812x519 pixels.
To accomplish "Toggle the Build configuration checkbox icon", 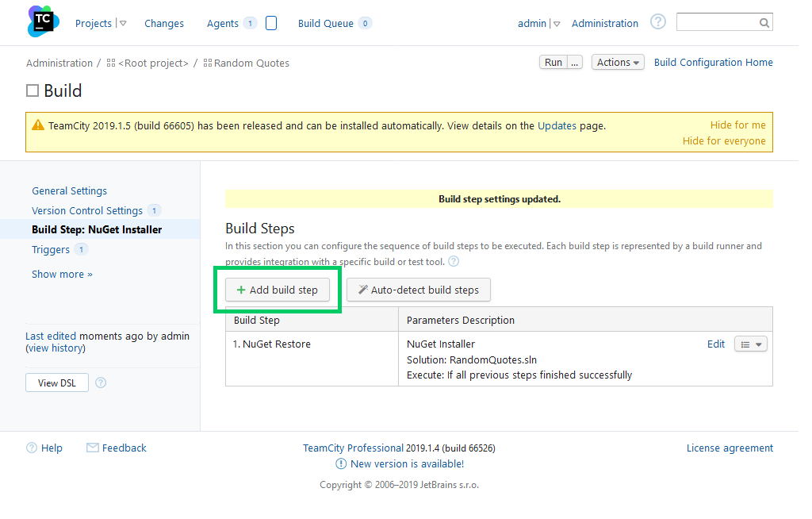I will pos(33,90).
